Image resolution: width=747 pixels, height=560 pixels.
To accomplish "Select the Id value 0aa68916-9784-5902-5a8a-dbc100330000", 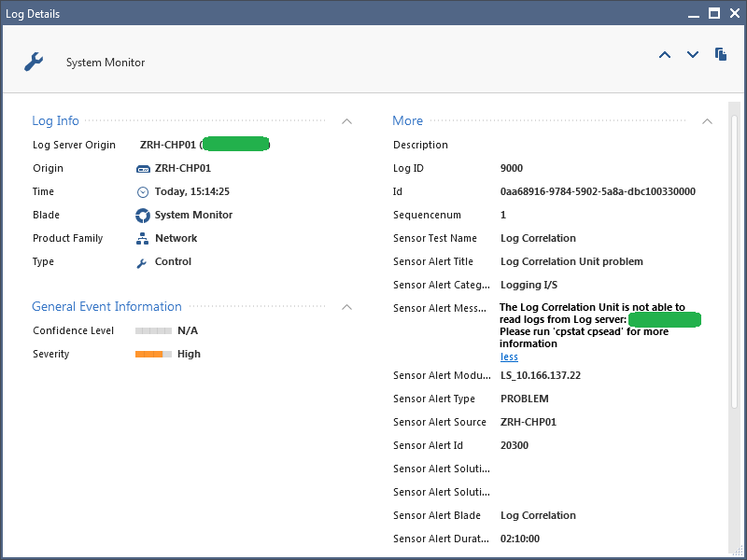I will click(x=598, y=191).
